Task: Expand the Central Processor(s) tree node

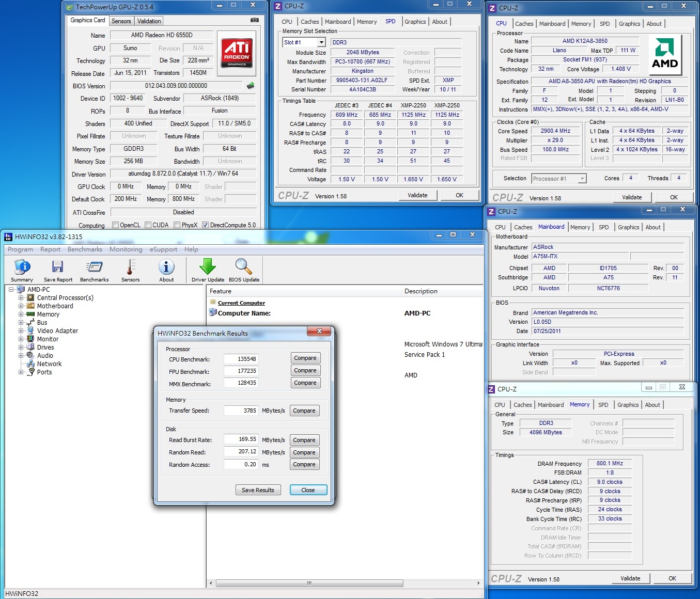Action: pos(21,298)
